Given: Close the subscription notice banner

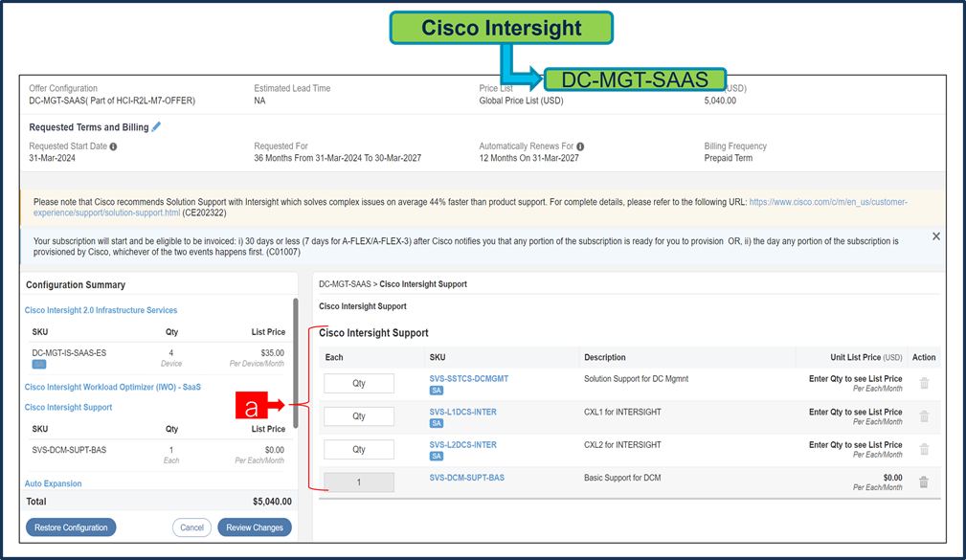Looking at the screenshot, I should tap(935, 236).
